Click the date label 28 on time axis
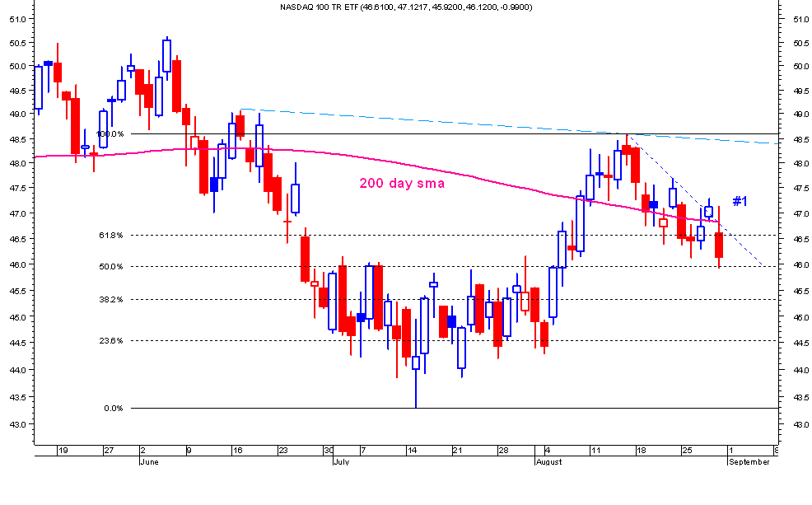812x505 pixels. pyautogui.click(x=503, y=450)
